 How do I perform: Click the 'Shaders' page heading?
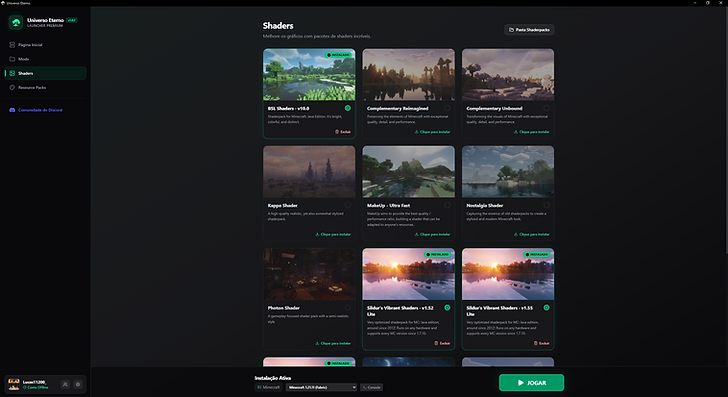278,26
